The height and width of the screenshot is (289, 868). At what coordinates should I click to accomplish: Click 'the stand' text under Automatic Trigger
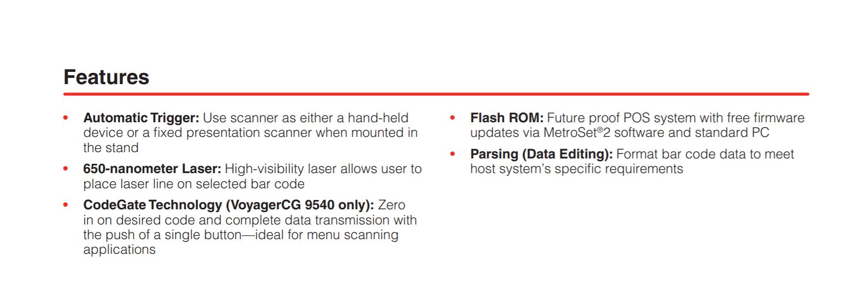coord(111,148)
